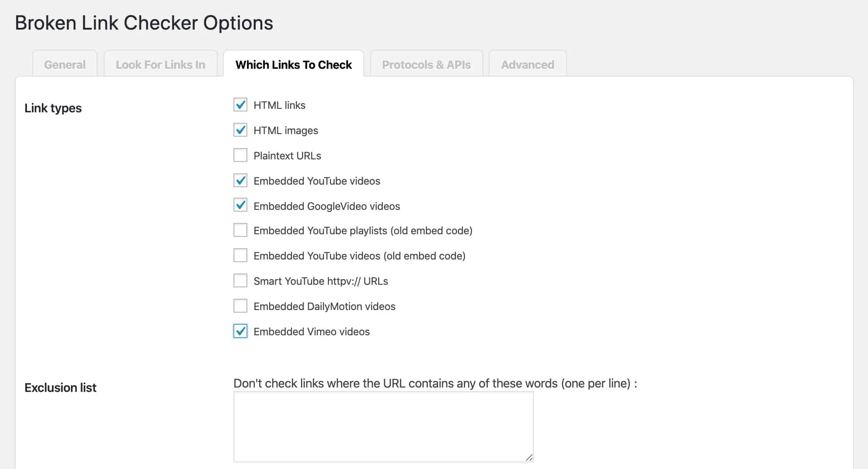Disable HTML images link type

click(240, 130)
